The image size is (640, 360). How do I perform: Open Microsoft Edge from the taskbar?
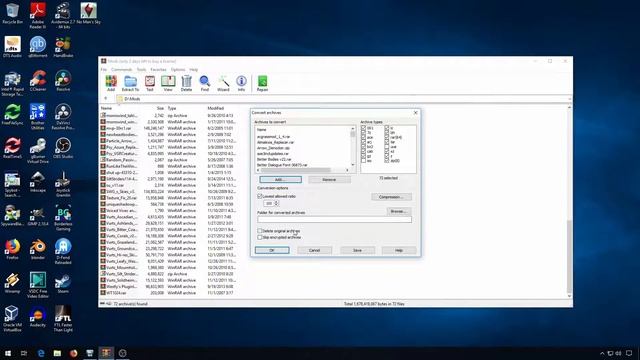point(41,353)
